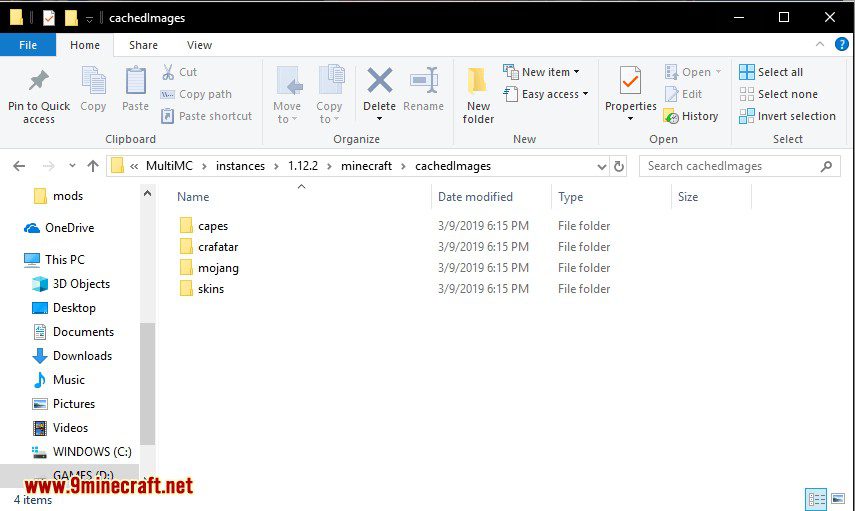Switch to the Home tab

(85, 45)
